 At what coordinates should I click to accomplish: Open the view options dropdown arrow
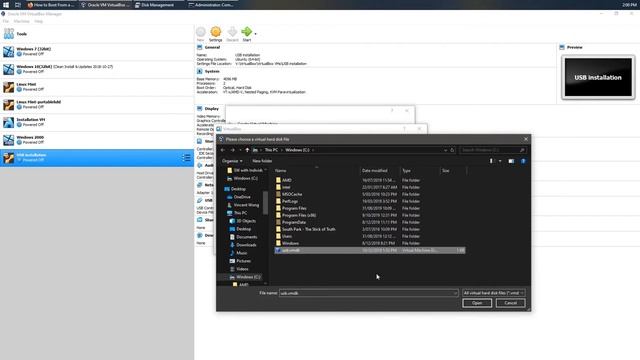pos(500,161)
